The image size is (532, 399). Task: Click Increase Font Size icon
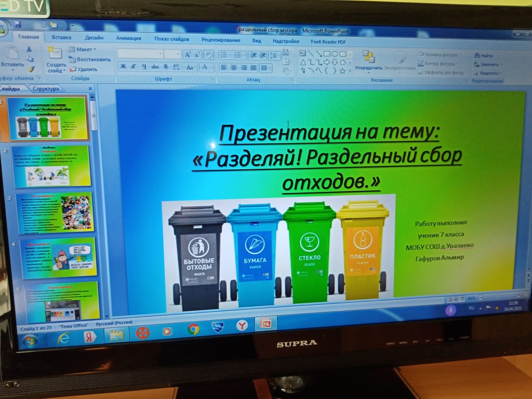[x=187, y=55]
